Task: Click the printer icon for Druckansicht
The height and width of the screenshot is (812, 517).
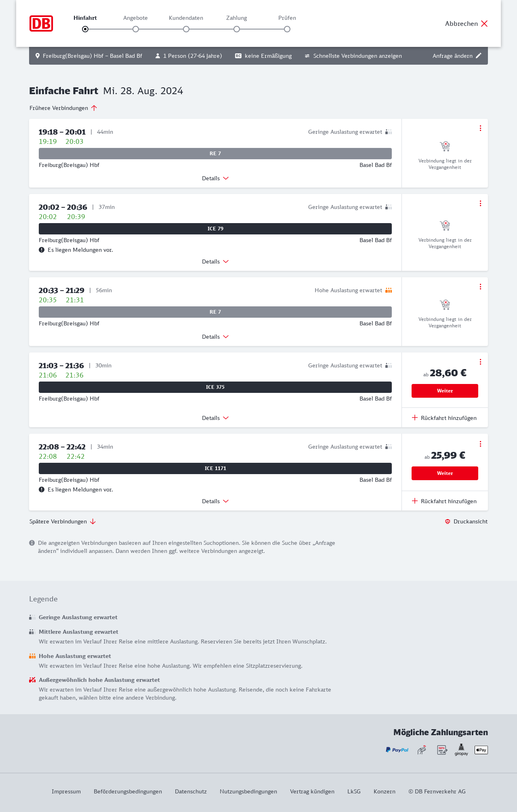Action: coord(448,521)
